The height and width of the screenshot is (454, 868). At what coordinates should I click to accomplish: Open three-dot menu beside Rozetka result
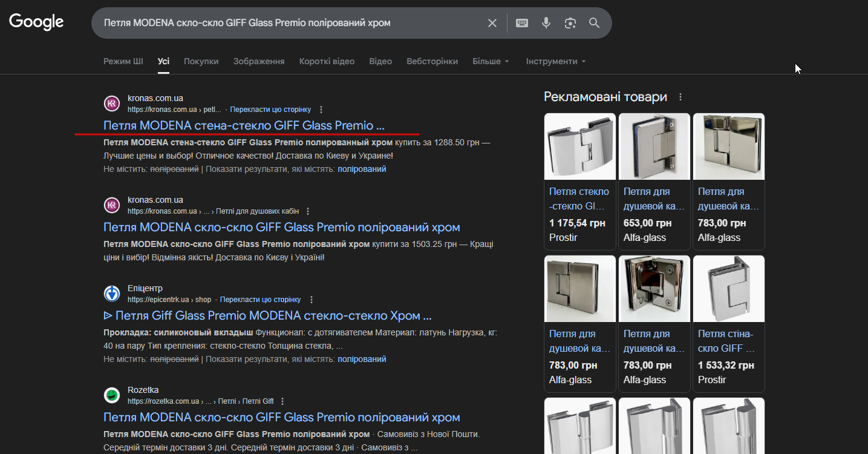pos(282,401)
